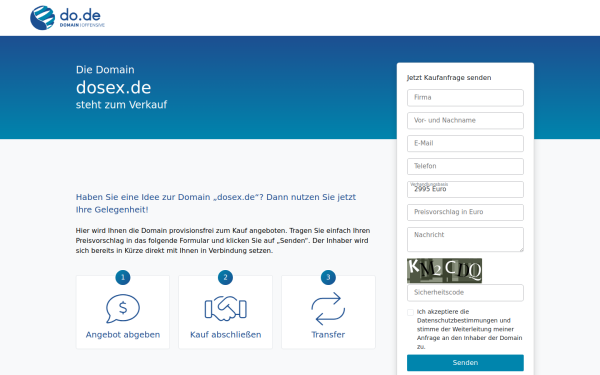
Task: Focus the Firma input field
Action: [465, 98]
